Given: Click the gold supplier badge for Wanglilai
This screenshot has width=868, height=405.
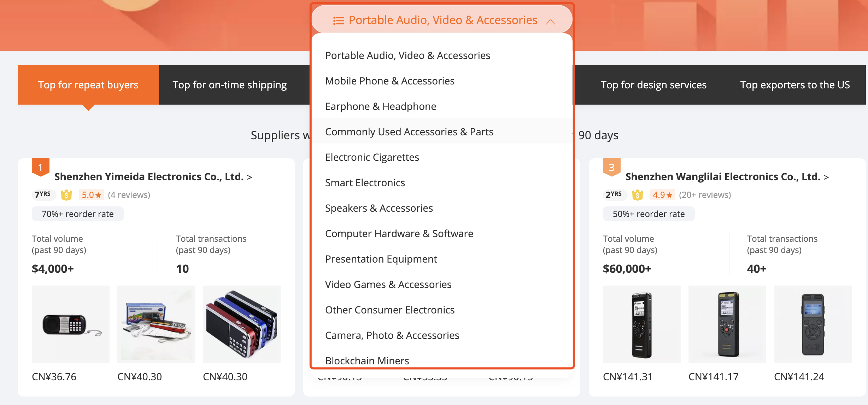Looking at the screenshot, I should [636, 195].
